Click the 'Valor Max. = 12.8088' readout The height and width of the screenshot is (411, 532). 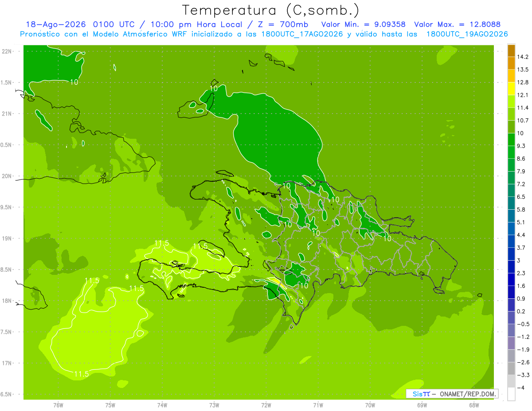458,24
